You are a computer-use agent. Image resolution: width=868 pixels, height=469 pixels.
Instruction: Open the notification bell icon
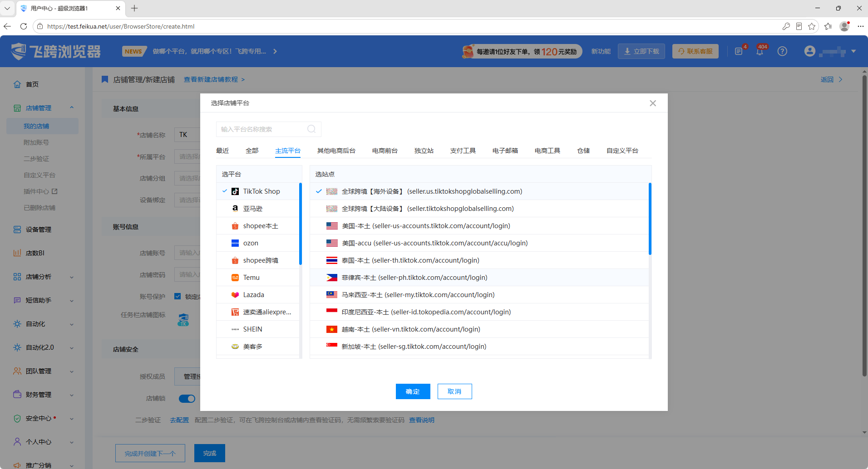(759, 52)
